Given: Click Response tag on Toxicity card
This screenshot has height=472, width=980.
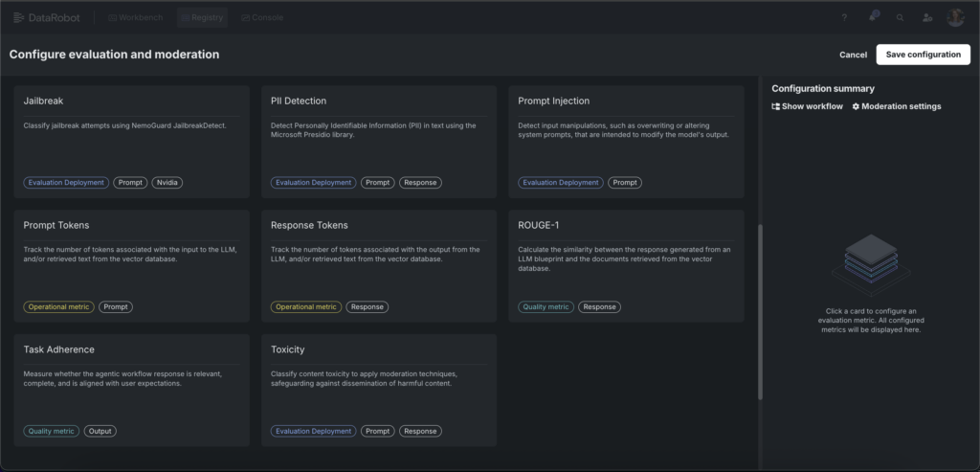Looking at the screenshot, I should 421,431.
